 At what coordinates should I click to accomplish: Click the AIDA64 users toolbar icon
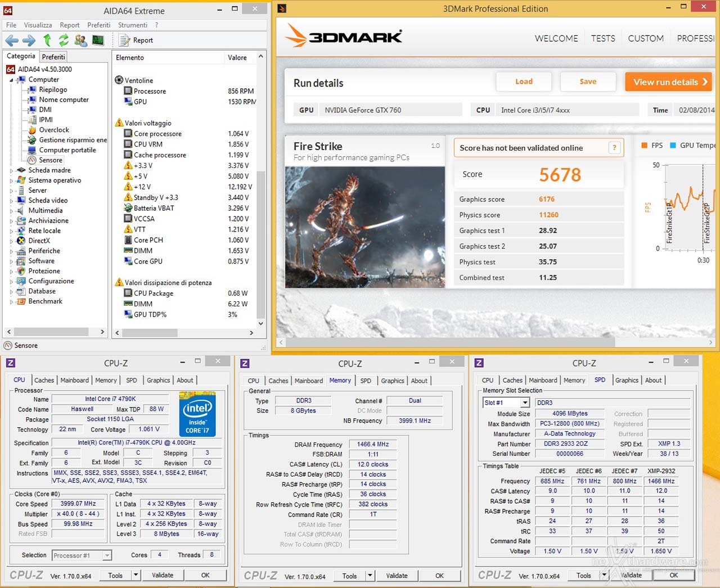(x=80, y=40)
